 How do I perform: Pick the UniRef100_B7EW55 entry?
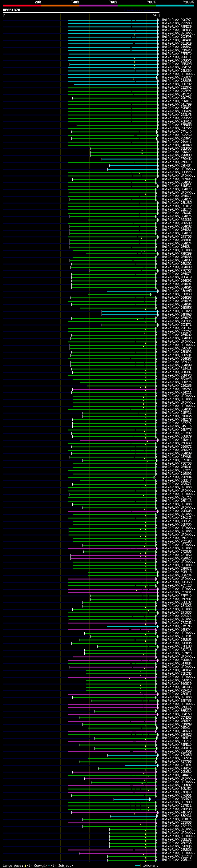[177, 125]
